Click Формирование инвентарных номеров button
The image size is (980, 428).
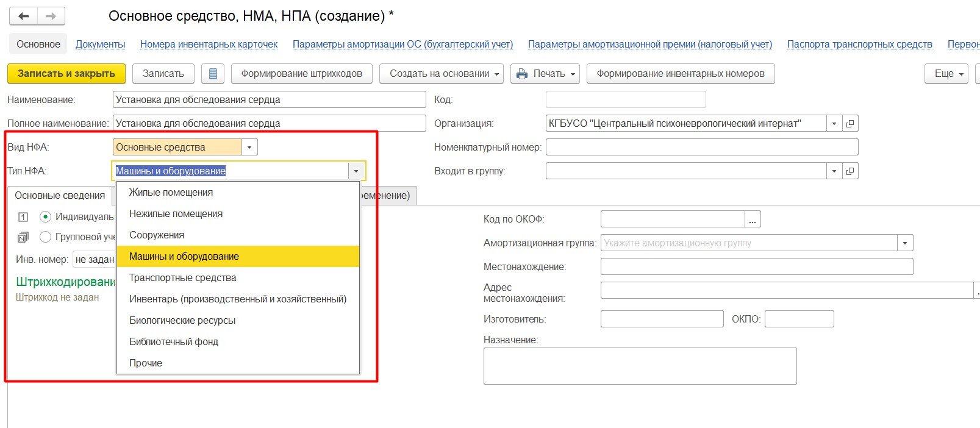[681, 74]
